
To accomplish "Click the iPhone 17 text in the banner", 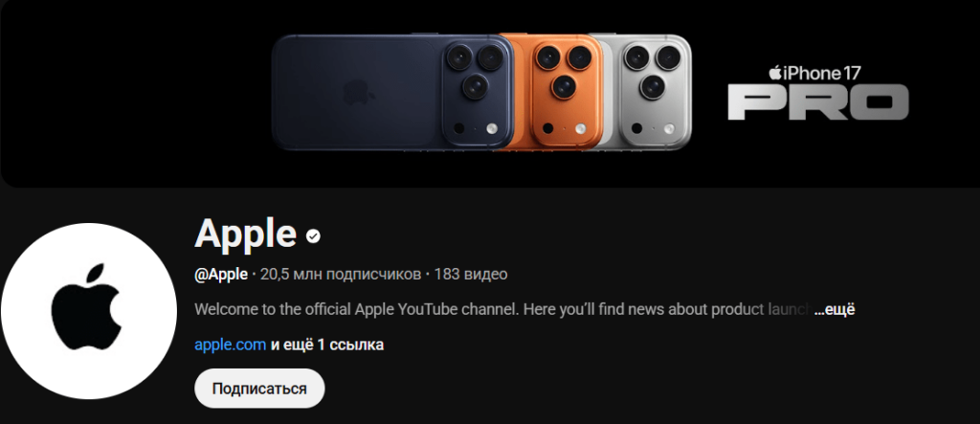I will coord(822,73).
